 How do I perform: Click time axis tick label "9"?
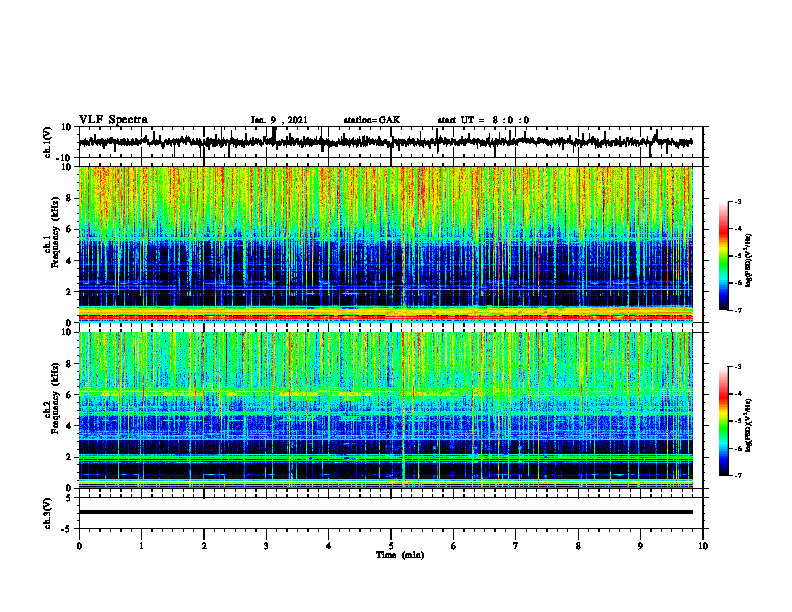click(x=640, y=546)
